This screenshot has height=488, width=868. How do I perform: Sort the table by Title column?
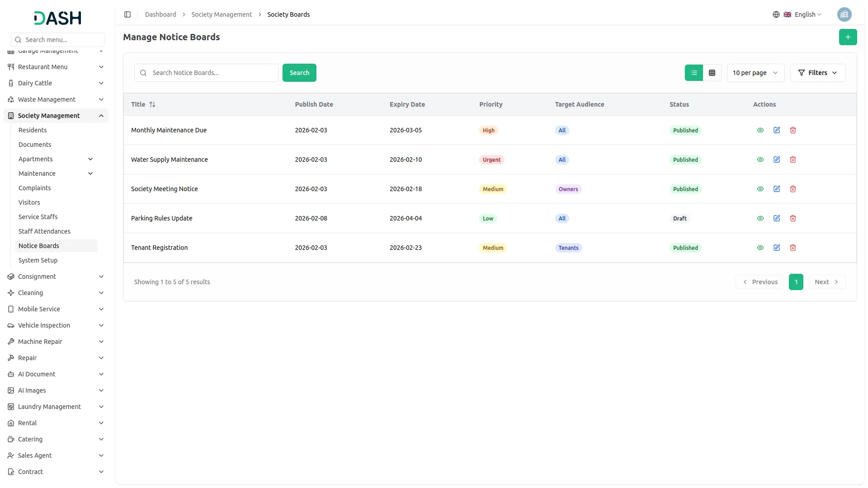click(152, 104)
